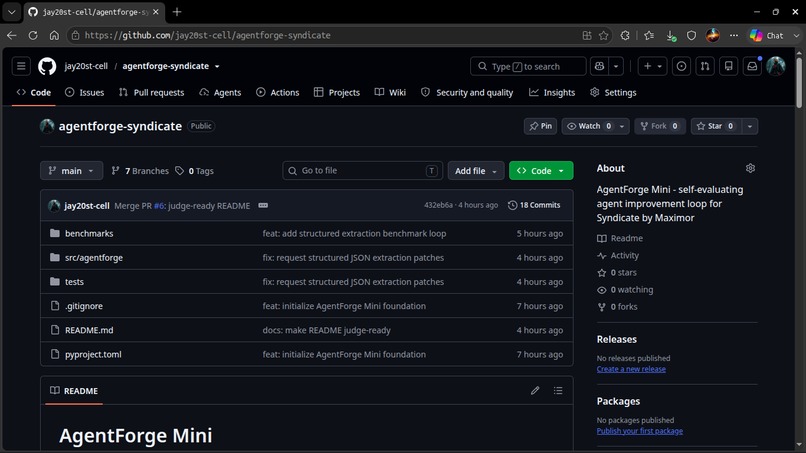The width and height of the screenshot is (806, 453).
Task: Switch to the Issues tab
Action: tap(85, 93)
